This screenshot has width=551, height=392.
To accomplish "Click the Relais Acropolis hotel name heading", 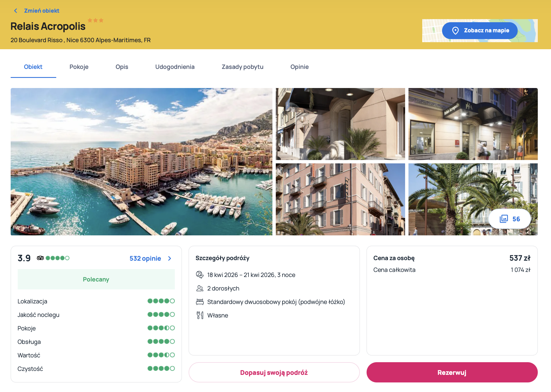I will coord(48,26).
